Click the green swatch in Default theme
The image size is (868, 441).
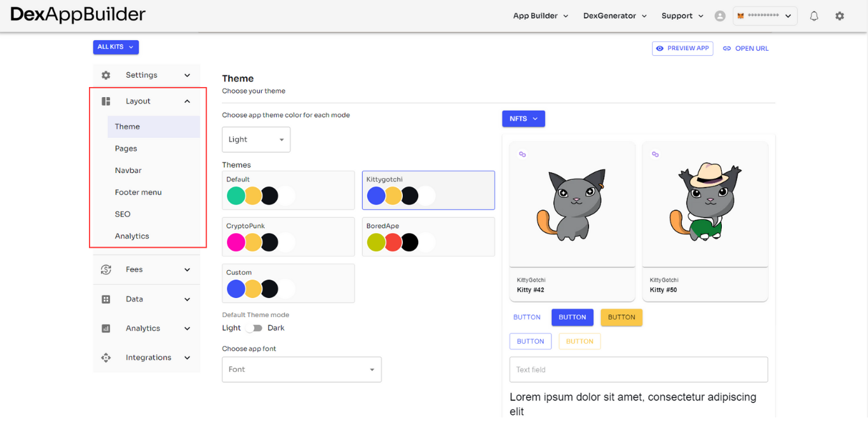(x=236, y=195)
